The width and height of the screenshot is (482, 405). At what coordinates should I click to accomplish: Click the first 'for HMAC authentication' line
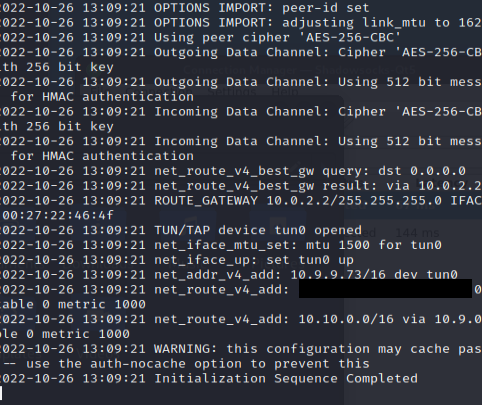click(102, 97)
